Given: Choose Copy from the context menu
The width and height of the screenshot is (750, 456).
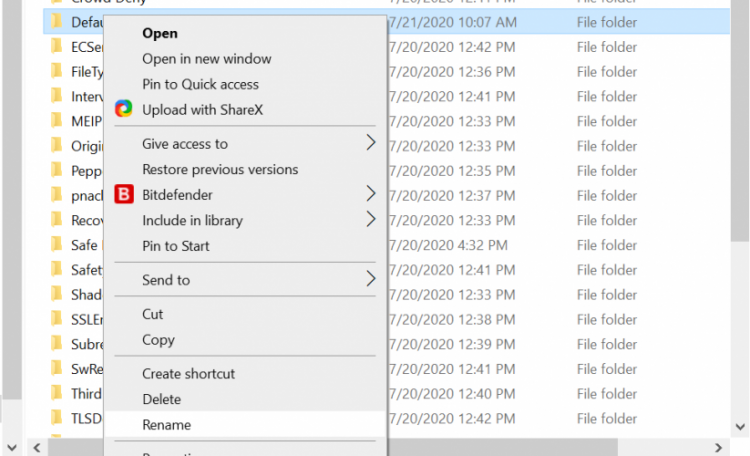Looking at the screenshot, I should click(x=245, y=340).
